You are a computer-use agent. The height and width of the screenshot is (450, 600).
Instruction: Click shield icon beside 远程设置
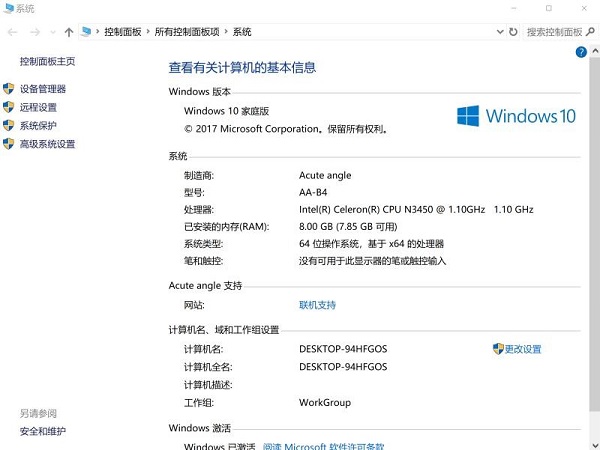tap(8, 107)
